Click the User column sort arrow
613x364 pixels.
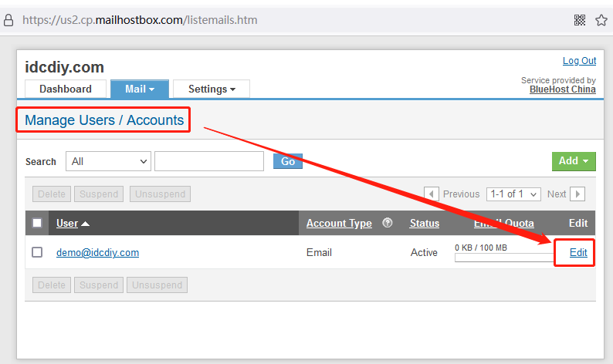(x=85, y=224)
